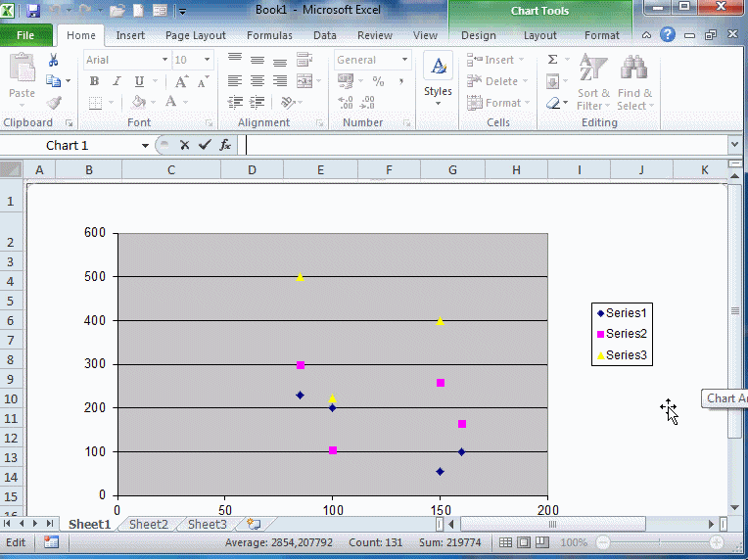The image size is (748, 560).
Task: Click the Cut scissors icon
Action: (x=54, y=61)
